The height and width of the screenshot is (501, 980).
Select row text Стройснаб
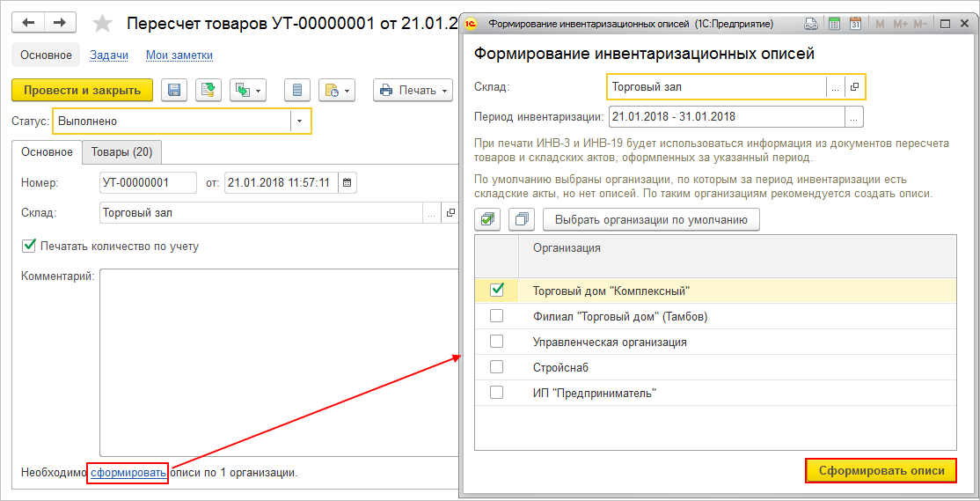[560, 368]
